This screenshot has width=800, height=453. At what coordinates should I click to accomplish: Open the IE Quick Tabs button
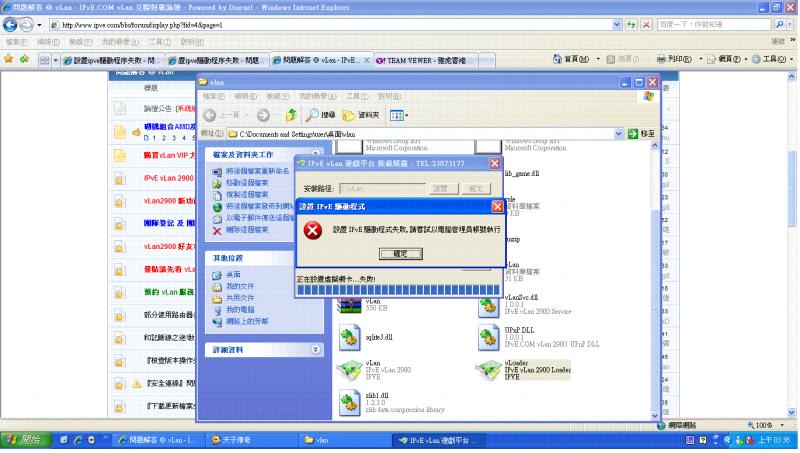click(x=44, y=60)
